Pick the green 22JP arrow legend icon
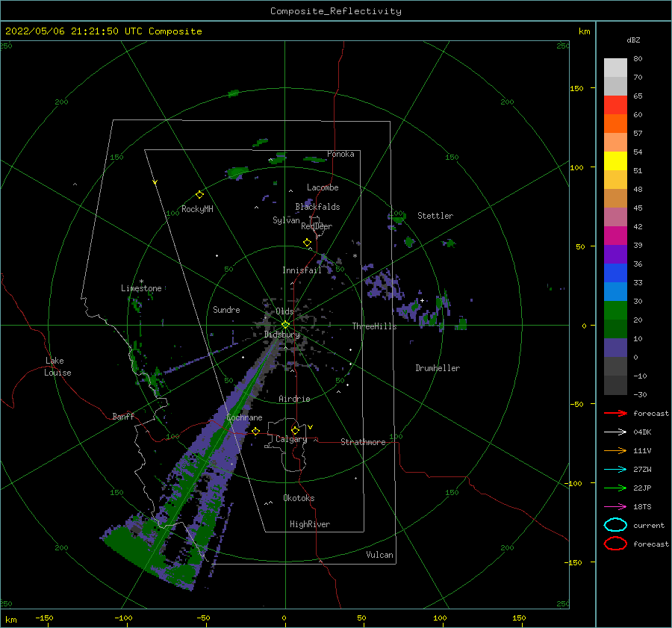672x628 pixels. click(x=615, y=488)
